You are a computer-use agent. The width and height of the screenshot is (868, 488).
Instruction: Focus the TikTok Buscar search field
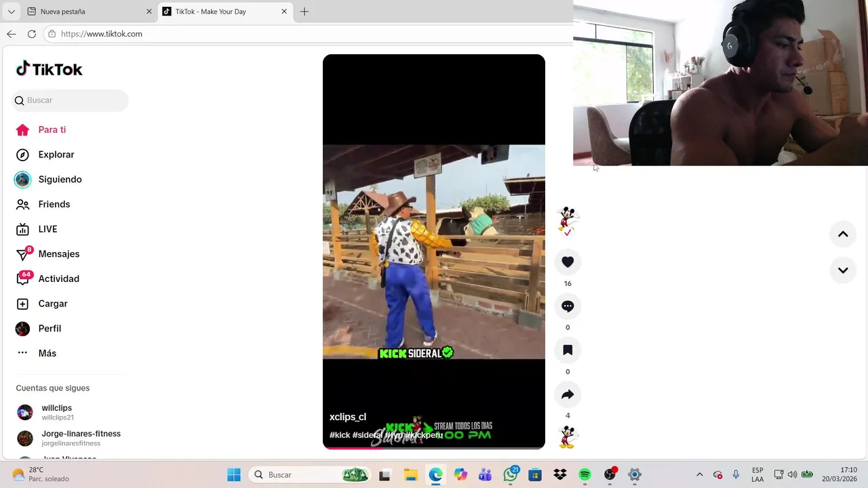(70, 100)
